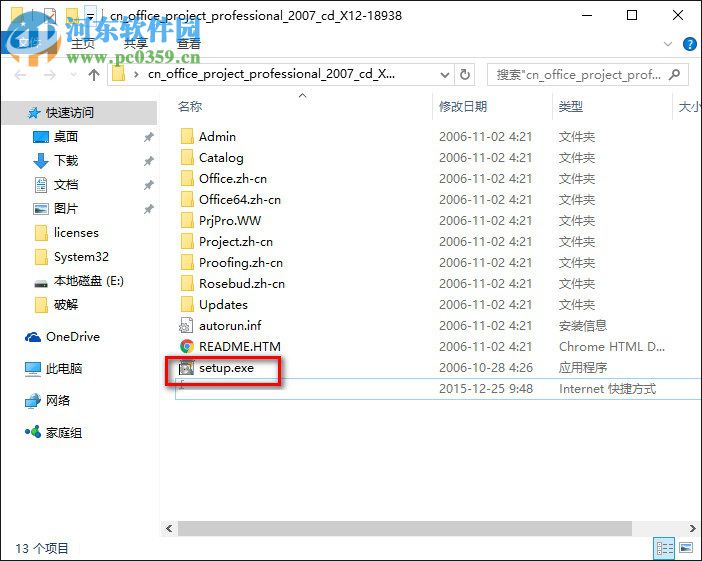Click the refresh icon beside address bar

point(465,74)
